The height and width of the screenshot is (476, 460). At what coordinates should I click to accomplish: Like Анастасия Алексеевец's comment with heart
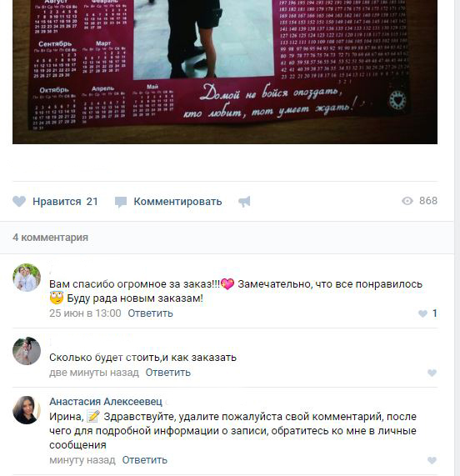(x=432, y=460)
